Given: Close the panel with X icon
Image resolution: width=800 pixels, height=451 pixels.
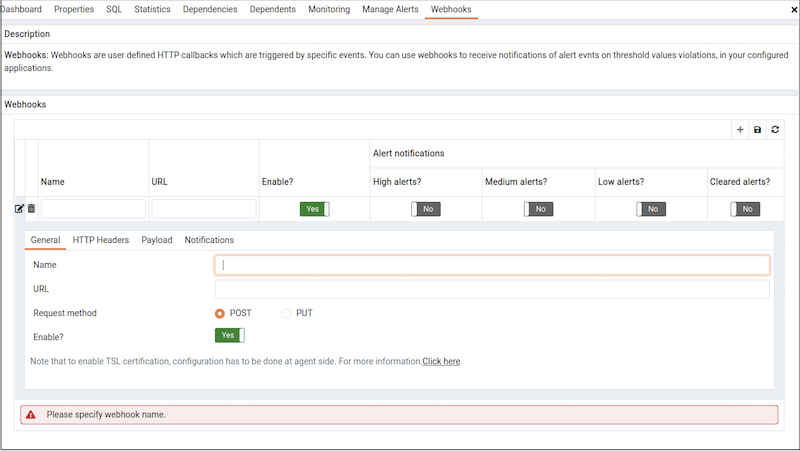Looking at the screenshot, I should (x=794, y=10).
